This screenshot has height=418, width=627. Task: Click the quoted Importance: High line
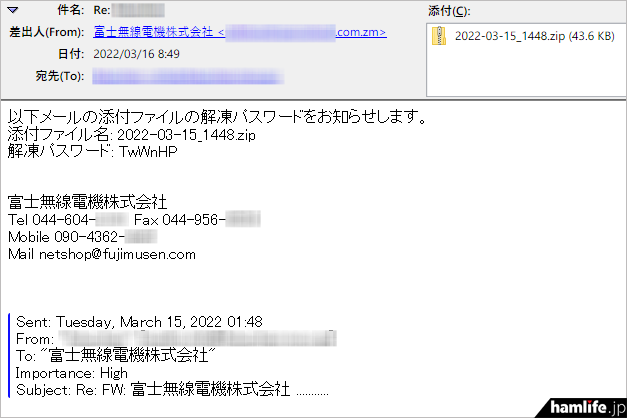(72, 373)
